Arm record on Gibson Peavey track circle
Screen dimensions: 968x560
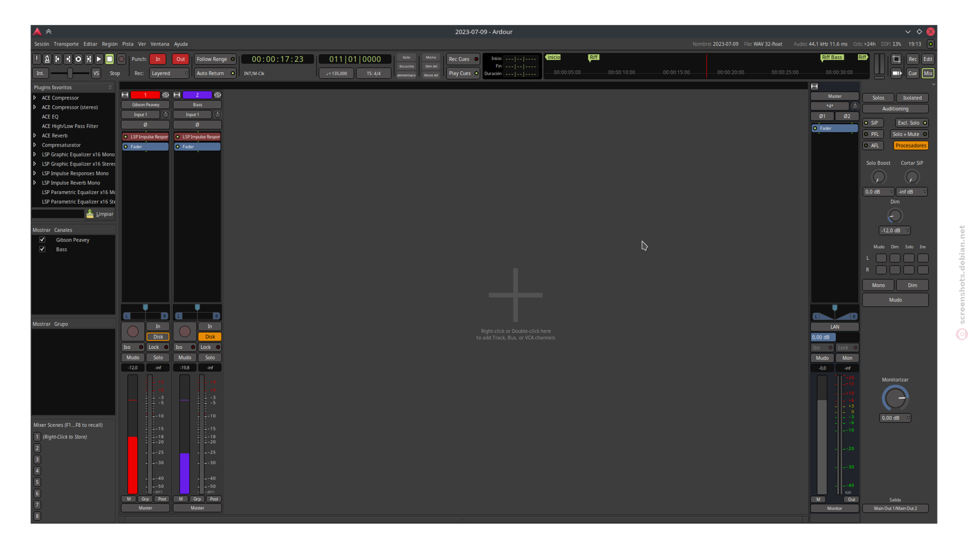tap(133, 332)
